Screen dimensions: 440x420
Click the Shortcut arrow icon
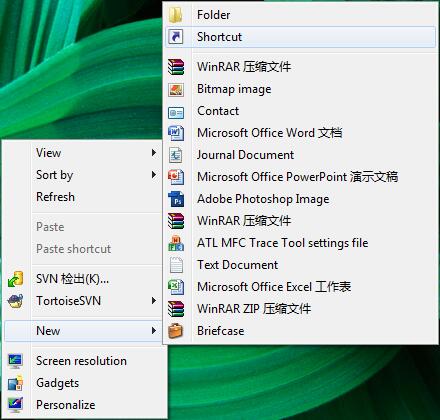pyautogui.click(x=176, y=37)
